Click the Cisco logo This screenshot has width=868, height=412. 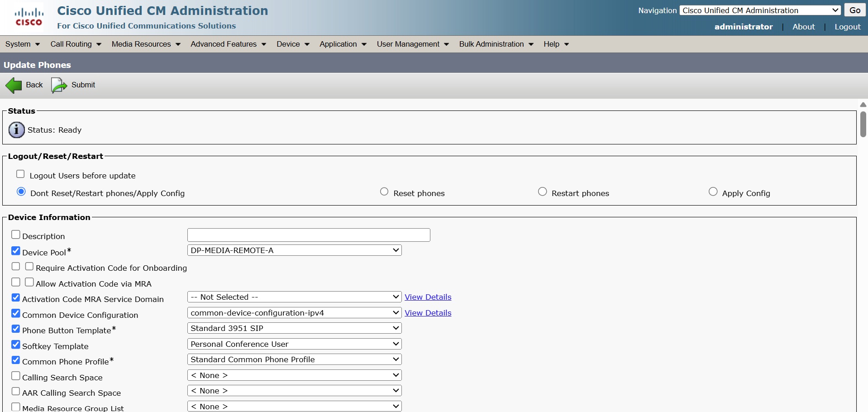point(29,18)
